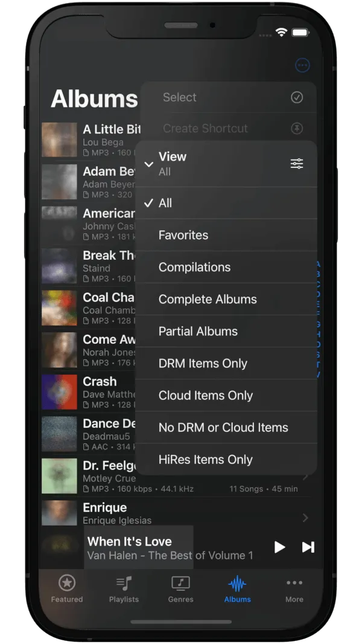Screen dimensions: 362x644
Task: Click the battery status icon
Action: (x=300, y=33)
